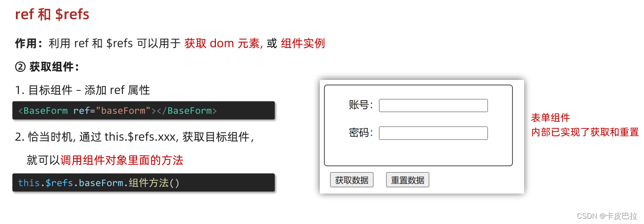Focus the 密码 input field
Viewport: 644px width, 224px height.
[x=433, y=133]
